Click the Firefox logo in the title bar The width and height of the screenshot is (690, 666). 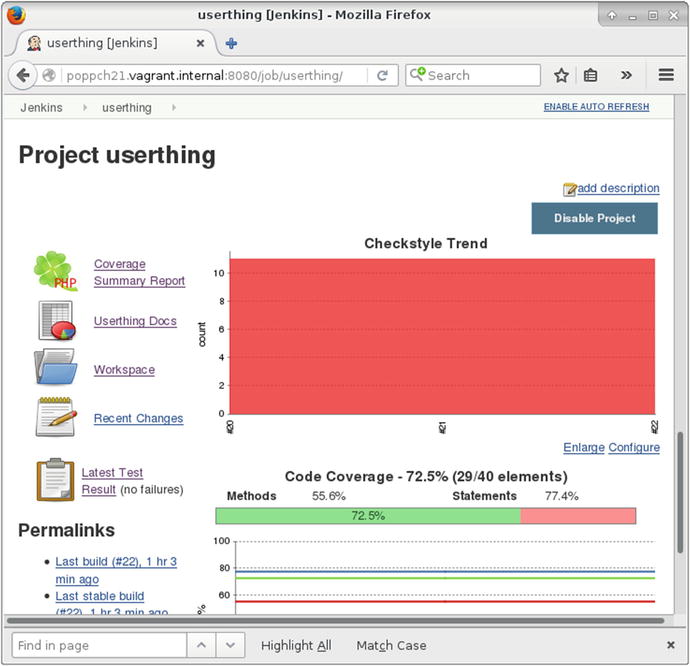tap(16, 15)
